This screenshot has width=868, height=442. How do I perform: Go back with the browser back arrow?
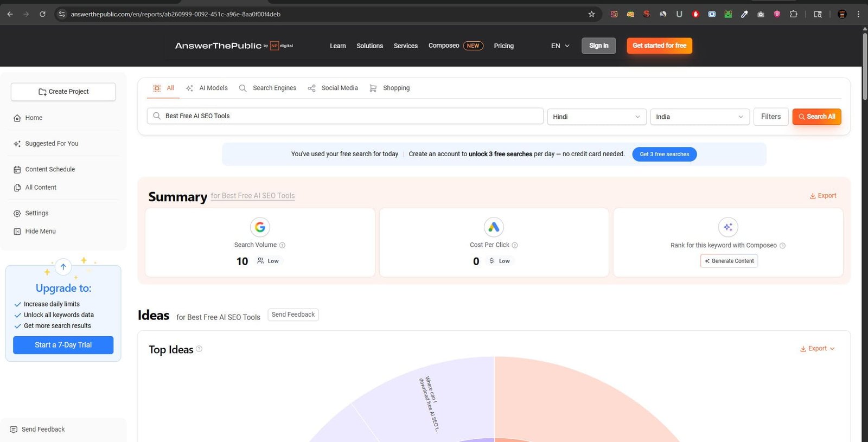pos(10,14)
